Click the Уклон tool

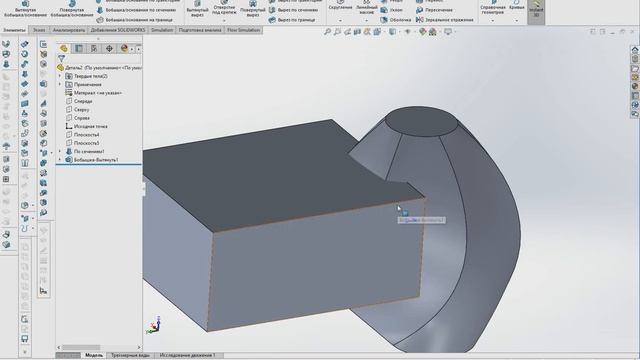(392, 10)
